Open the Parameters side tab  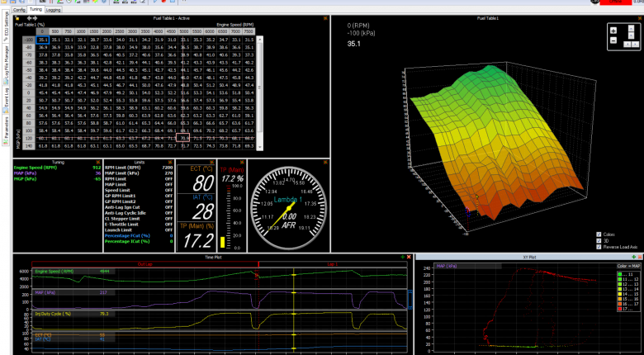6,130
